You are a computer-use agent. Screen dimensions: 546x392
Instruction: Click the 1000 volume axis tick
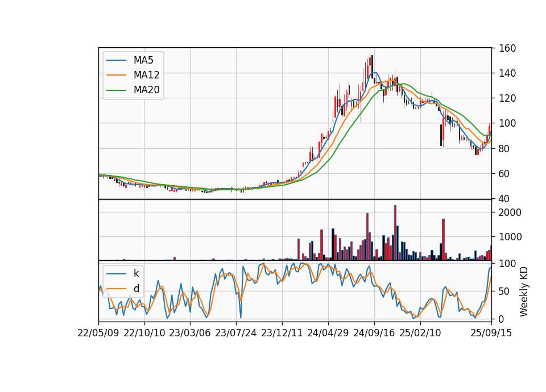tap(510, 237)
